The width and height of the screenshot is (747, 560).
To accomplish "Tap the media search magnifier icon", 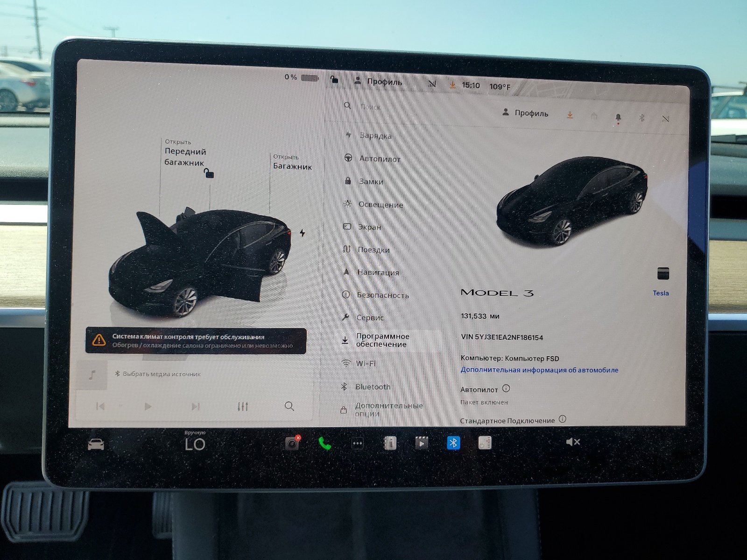I will click(289, 406).
